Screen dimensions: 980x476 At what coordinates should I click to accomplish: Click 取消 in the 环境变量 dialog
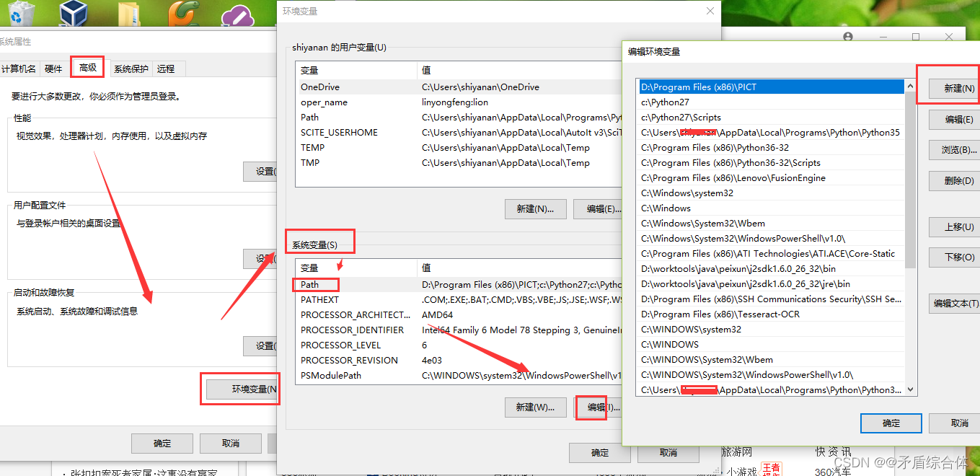668,453
